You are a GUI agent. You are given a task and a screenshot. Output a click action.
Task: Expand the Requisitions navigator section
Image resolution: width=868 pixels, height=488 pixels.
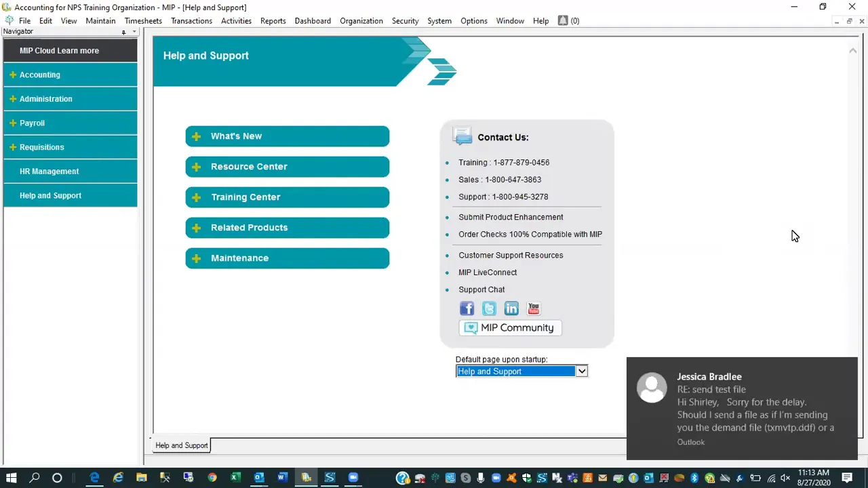pos(71,147)
